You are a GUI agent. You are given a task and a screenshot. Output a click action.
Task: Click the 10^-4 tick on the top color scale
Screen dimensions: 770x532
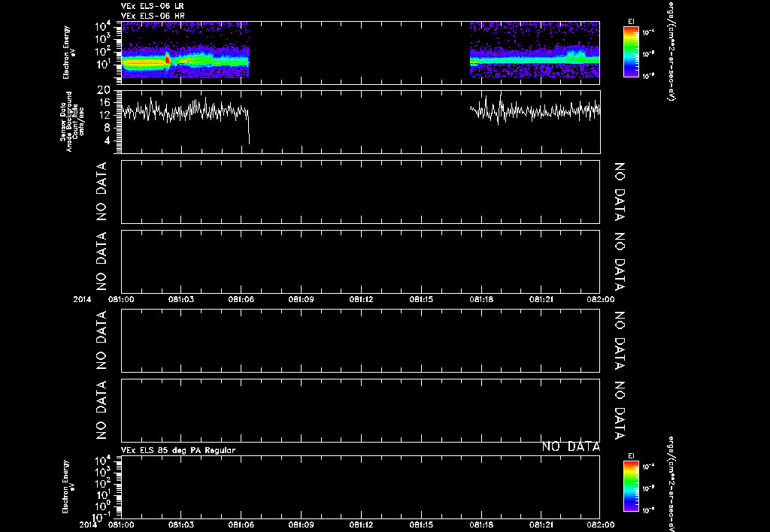coord(648,32)
